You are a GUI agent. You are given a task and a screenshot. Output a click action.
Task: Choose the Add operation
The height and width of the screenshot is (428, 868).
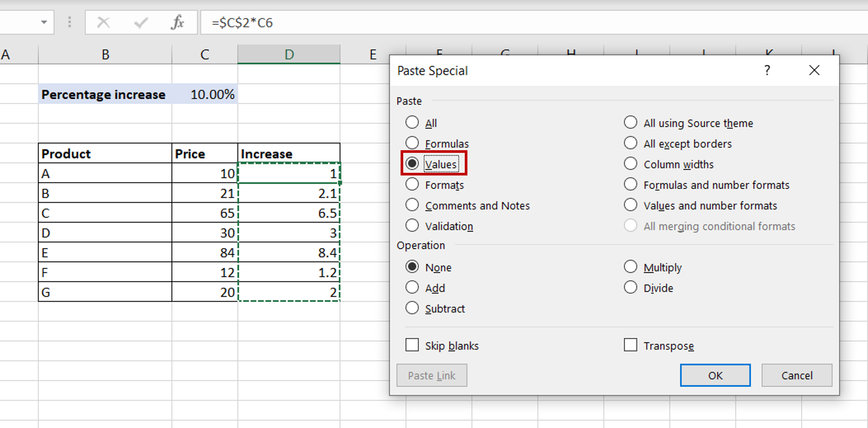click(x=412, y=288)
